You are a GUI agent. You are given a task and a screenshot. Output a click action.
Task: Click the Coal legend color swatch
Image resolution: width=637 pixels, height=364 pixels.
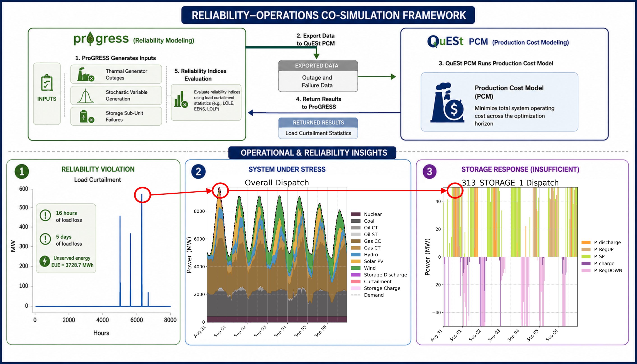pyautogui.click(x=355, y=221)
